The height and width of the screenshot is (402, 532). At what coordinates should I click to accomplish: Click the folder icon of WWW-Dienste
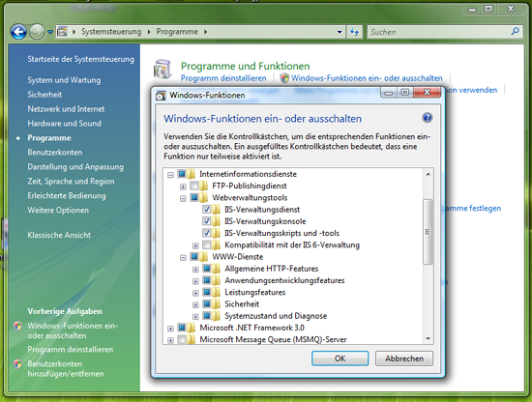(x=203, y=257)
